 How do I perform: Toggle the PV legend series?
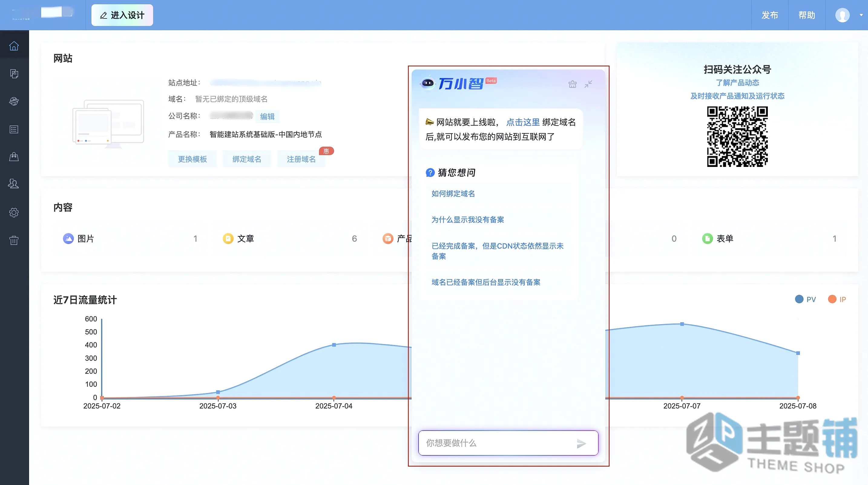point(805,299)
